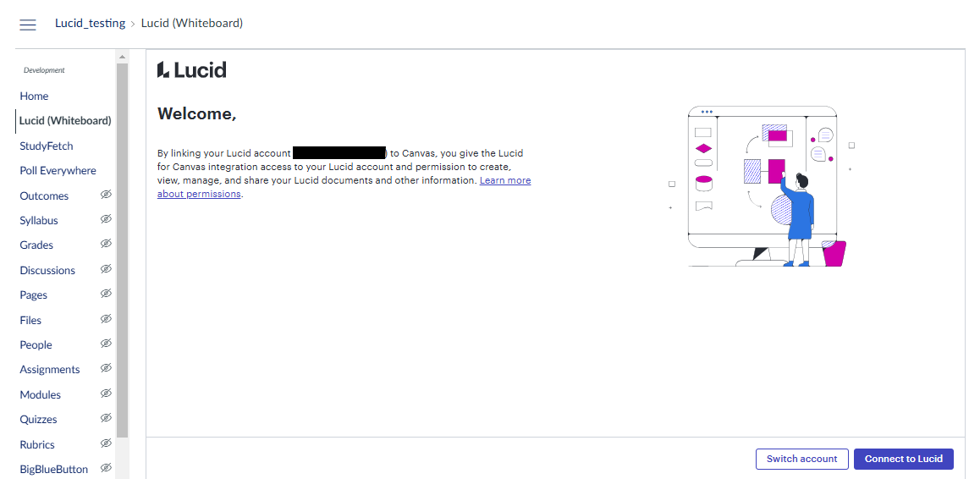Open the Outcomes page link
980x479 pixels.
coord(44,195)
